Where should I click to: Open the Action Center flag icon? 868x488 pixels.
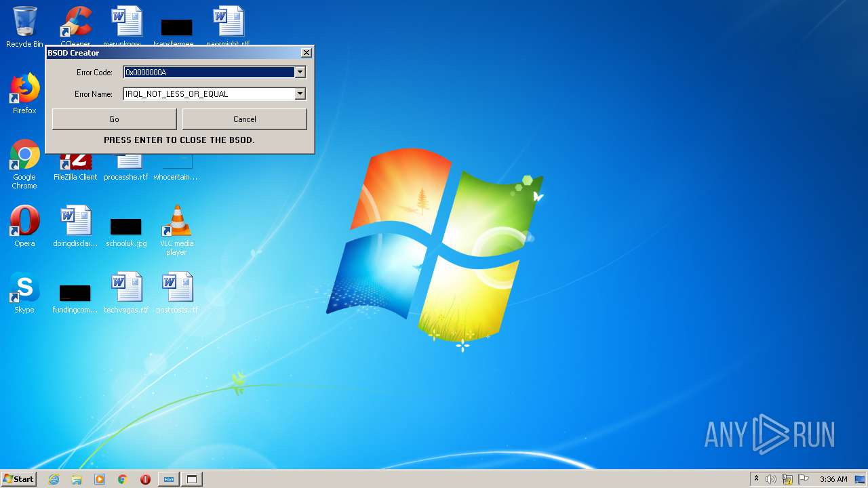tap(804, 479)
